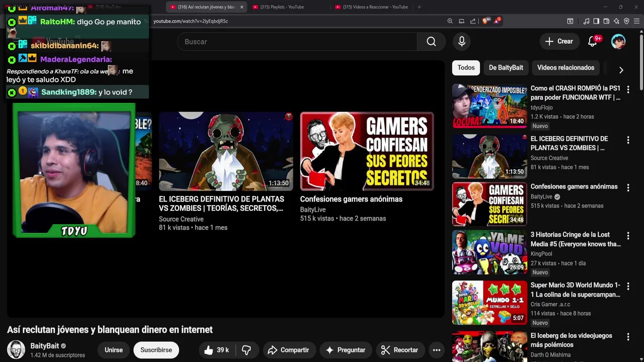Open sidebar Crash PS1 18:40 thumbnail

coord(489,106)
